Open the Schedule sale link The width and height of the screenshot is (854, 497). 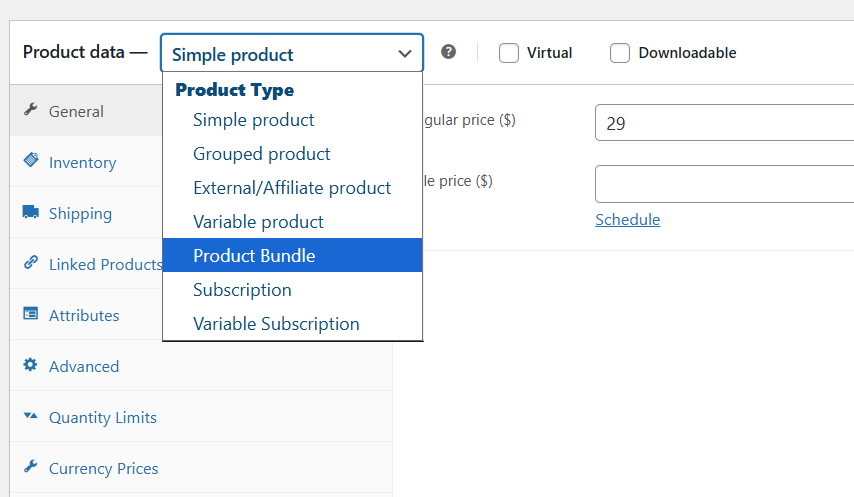coord(627,219)
